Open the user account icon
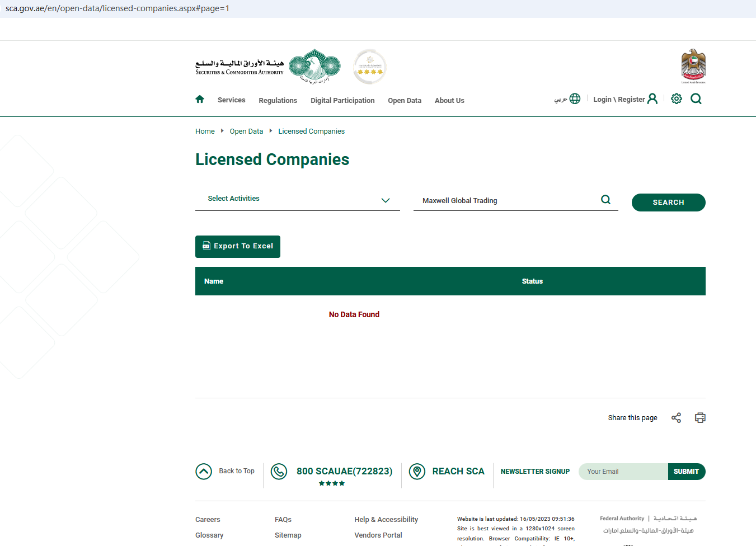 click(652, 99)
